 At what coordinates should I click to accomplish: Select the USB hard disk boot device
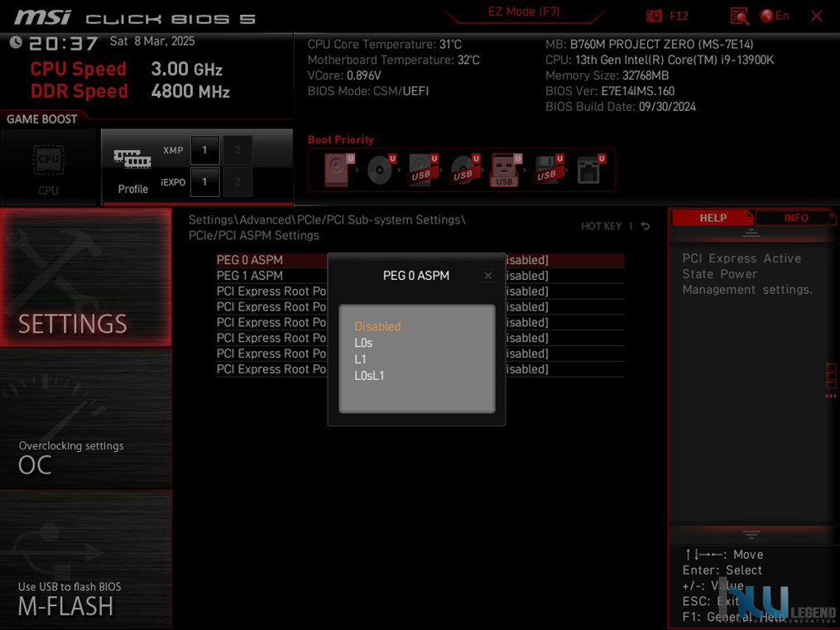[x=423, y=170]
